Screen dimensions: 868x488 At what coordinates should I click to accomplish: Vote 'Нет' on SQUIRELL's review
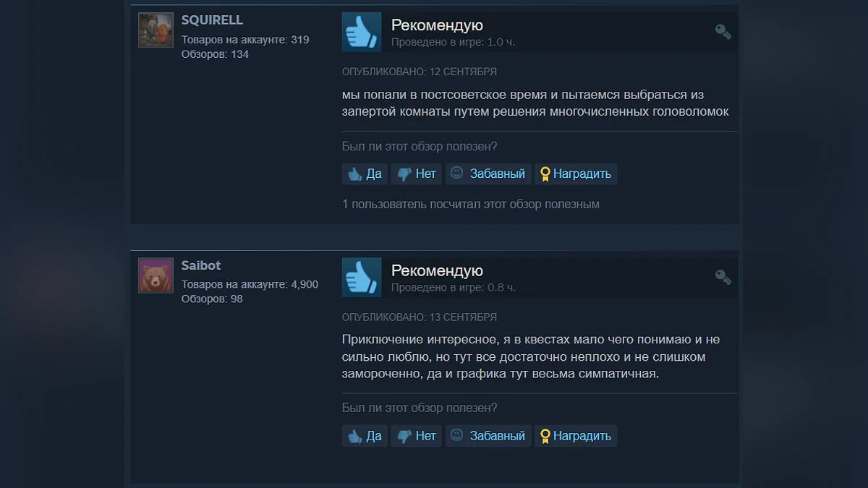coord(417,174)
